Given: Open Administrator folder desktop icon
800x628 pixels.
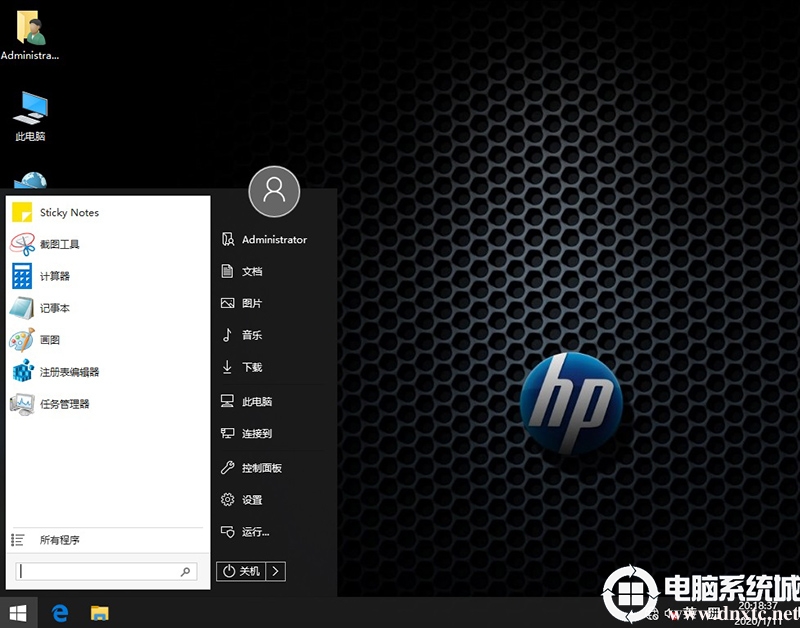Looking at the screenshot, I should [x=30, y=34].
